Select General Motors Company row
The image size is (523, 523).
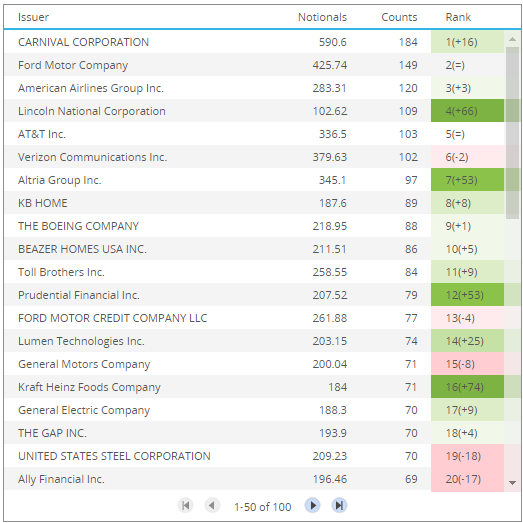tap(254, 364)
